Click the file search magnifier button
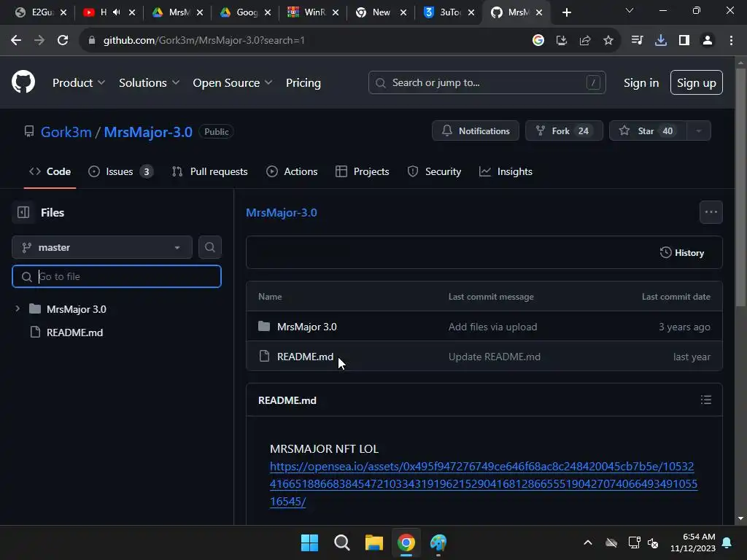Viewport: 747px width, 560px height. [209, 247]
